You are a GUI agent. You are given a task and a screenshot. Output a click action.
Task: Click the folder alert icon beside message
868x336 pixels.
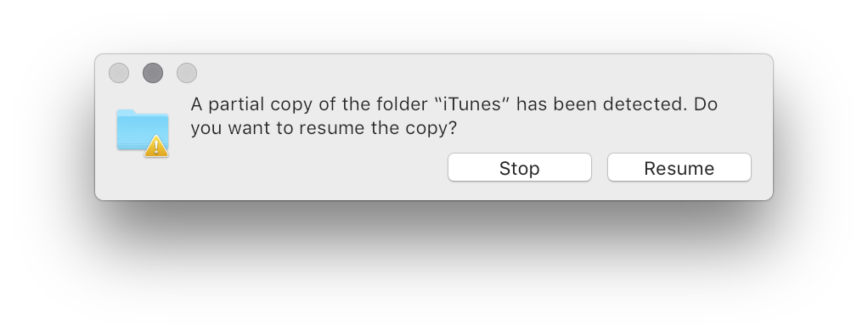tap(143, 132)
